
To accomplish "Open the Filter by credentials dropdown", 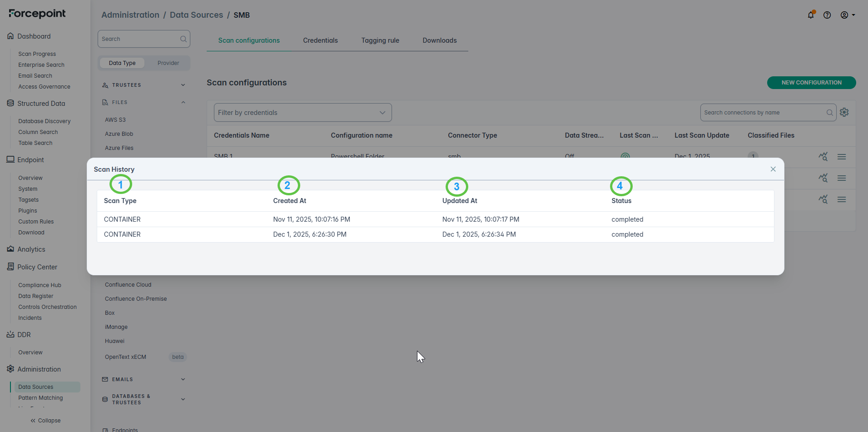I will click(x=303, y=113).
